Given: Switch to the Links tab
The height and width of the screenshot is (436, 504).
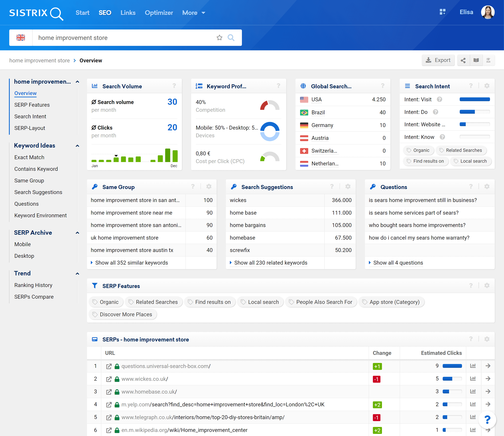Looking at the screenshot, I should pos(128,13).
